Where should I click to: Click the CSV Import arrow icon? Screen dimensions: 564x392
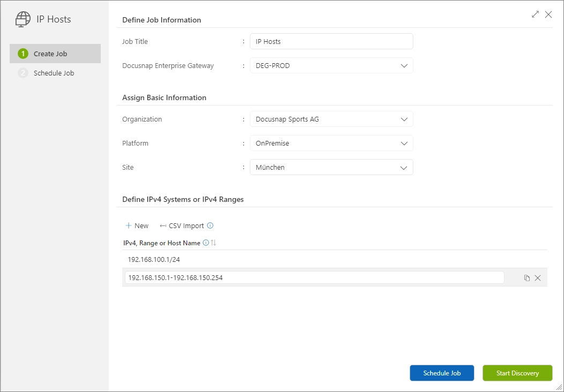(163, 225)
